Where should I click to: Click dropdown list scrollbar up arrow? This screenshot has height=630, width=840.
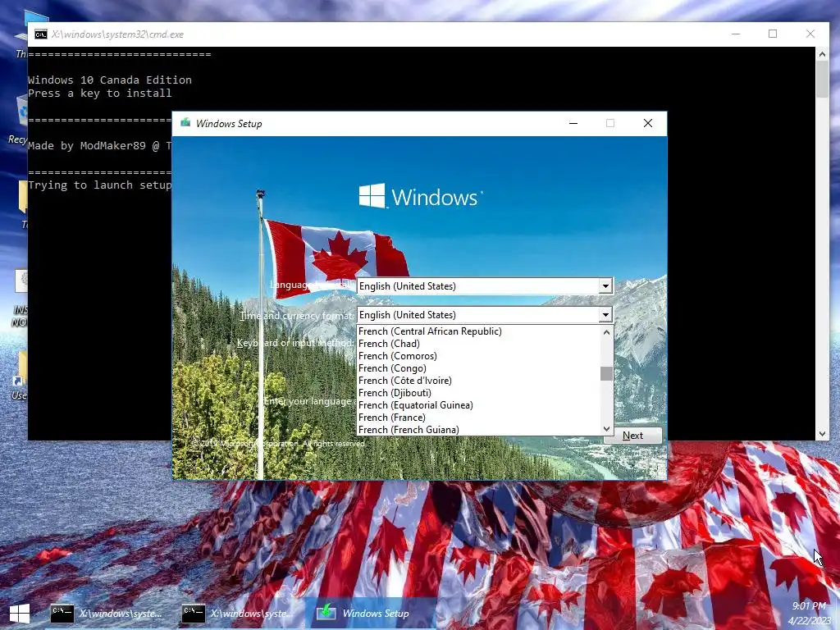(606, 332)
